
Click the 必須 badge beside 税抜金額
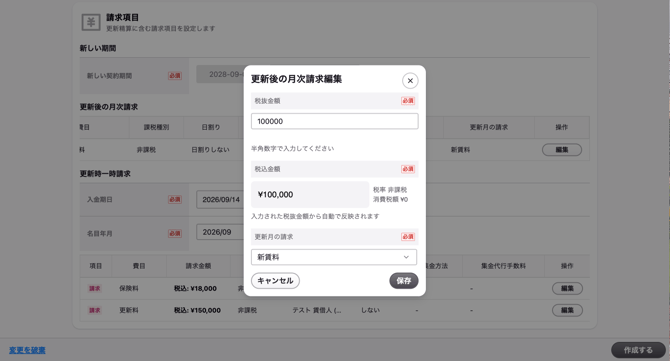click(x=408, y=101)
